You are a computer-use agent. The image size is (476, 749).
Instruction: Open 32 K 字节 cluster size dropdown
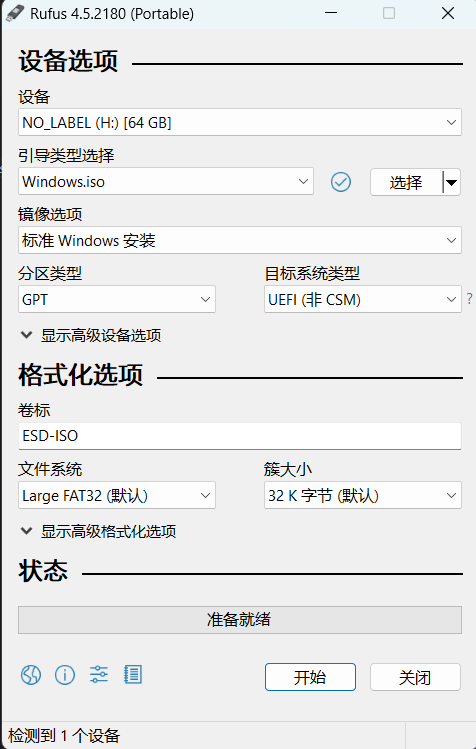coord(363,495)
